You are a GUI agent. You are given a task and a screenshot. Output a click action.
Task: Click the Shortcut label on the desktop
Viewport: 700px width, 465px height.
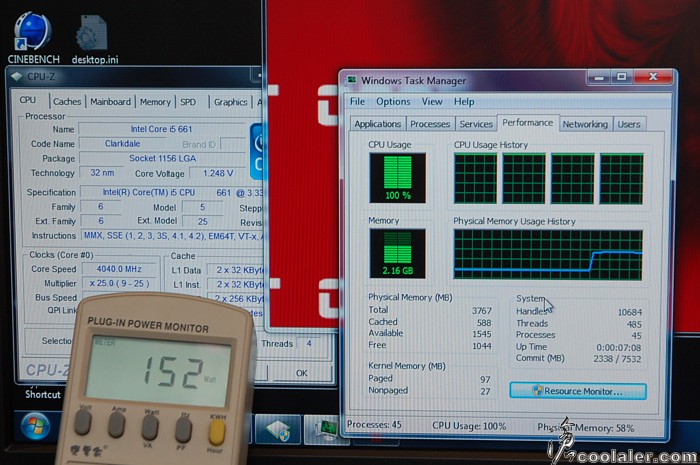pos(43,394)
